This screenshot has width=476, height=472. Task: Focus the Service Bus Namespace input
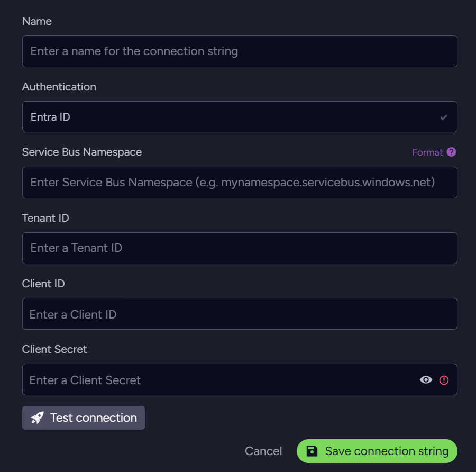point(240,183)
